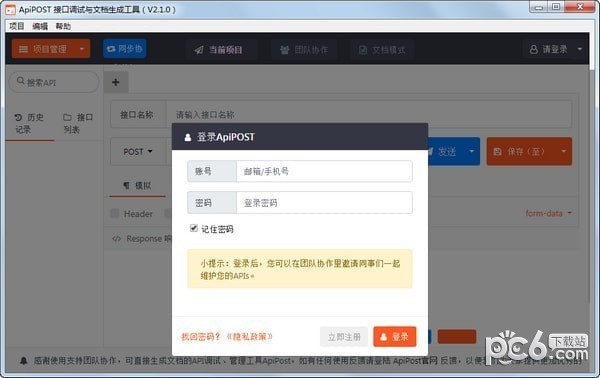The height and width of the screenshot is (378, 600).
Task: Expand the 发送 dropdown arrow
Action: click(471, 152)
